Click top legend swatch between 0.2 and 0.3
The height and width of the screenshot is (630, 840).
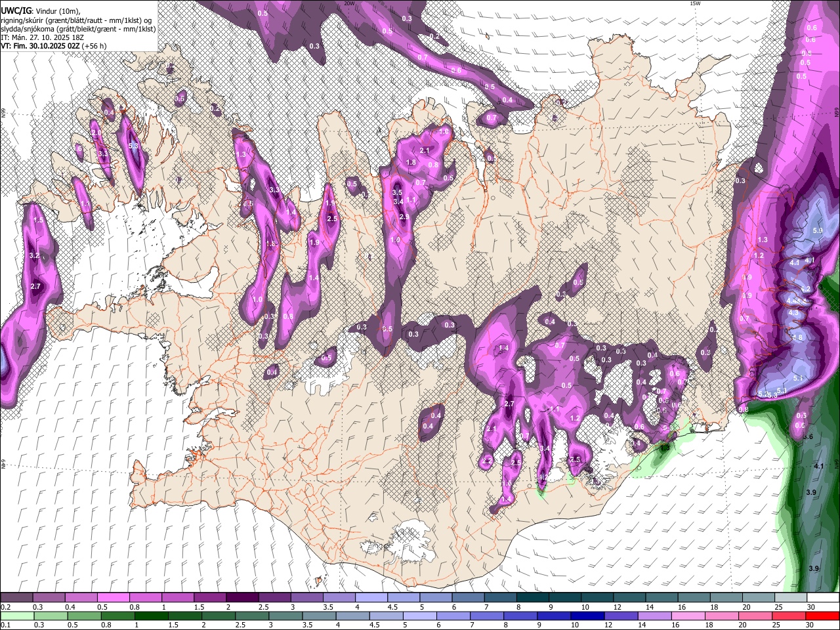pos(16,598)
